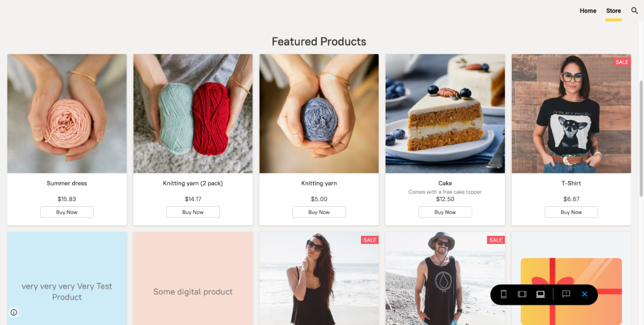This screenshot has height=325, width=644.
Task: Buy the Summer dress now
Action: 67,212
